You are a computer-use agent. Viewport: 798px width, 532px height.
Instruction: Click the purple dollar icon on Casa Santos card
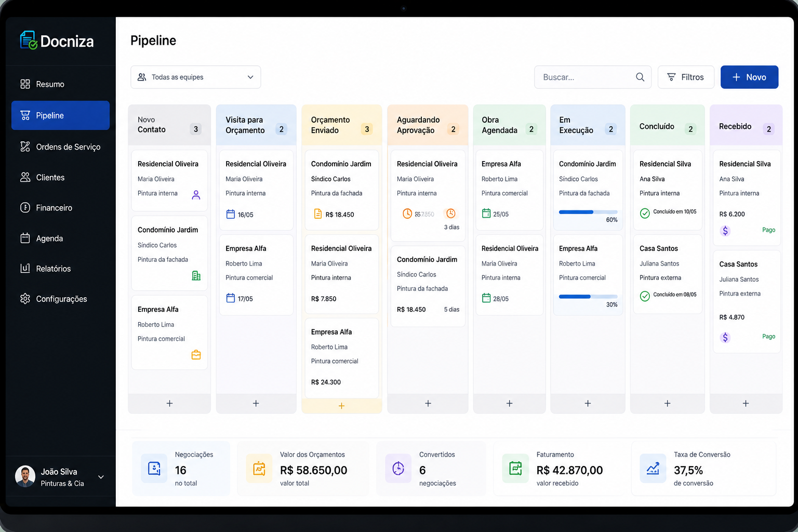pos(725,337)
